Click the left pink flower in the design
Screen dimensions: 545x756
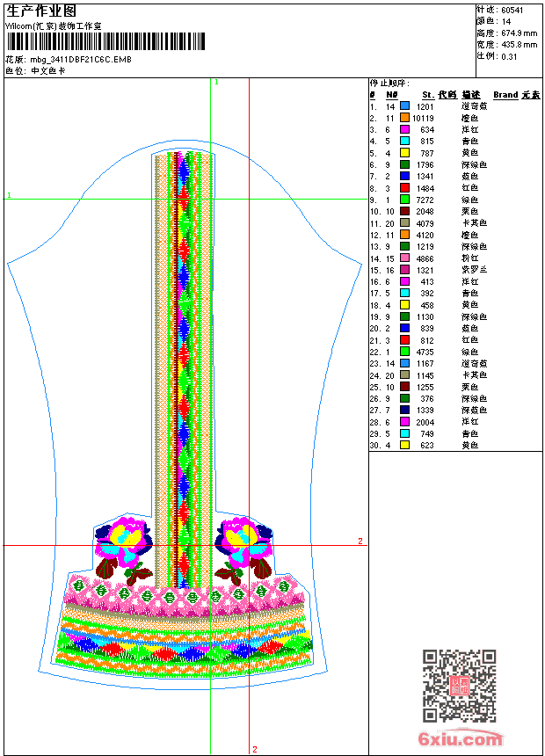[x=125, y=541]
